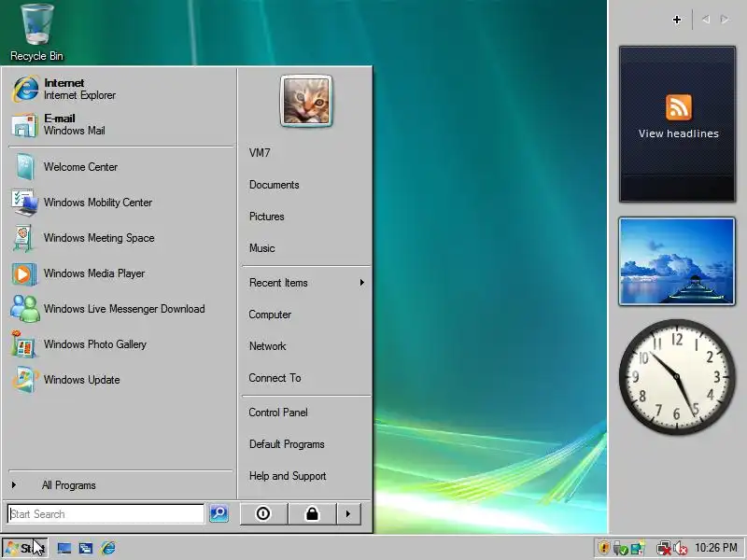The width and height of the screenshot is (747, 560).
Task: Click the Windows Update tray icon
Action: [638, 549]
